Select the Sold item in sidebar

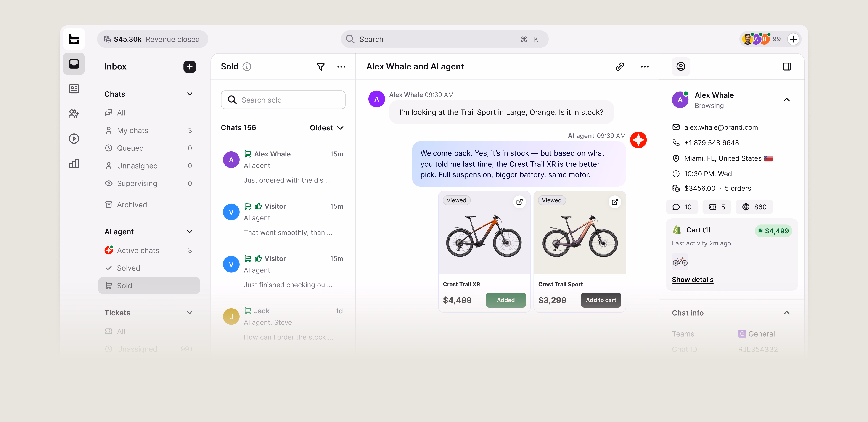149,286
